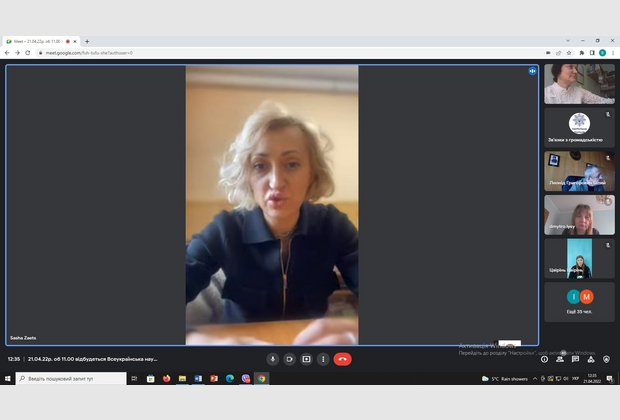Switch keyboard language УКР indicator
The image size is (620, 420).
(x=575, y=378)
